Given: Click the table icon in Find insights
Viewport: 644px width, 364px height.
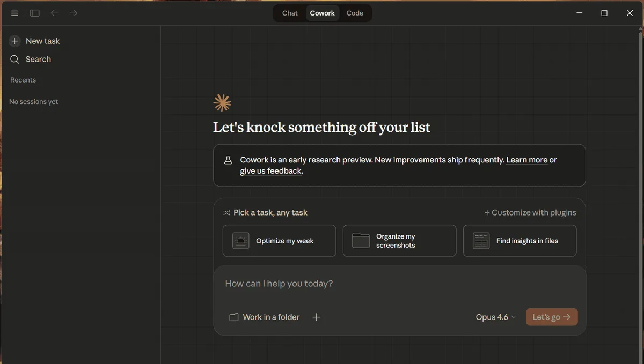Looking at the screenshot, I should (x=481, y=241).
